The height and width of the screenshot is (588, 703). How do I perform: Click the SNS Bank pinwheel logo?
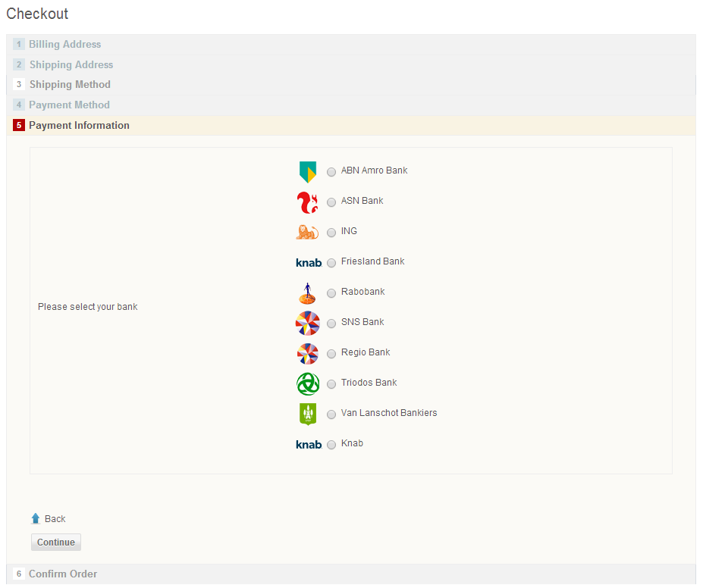[x=307, y=324]
